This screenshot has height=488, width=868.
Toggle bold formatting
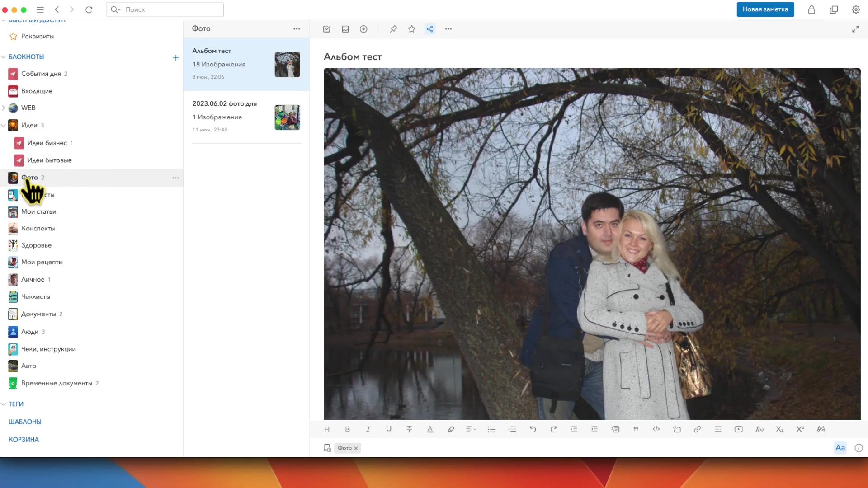(x=347, y=429)
